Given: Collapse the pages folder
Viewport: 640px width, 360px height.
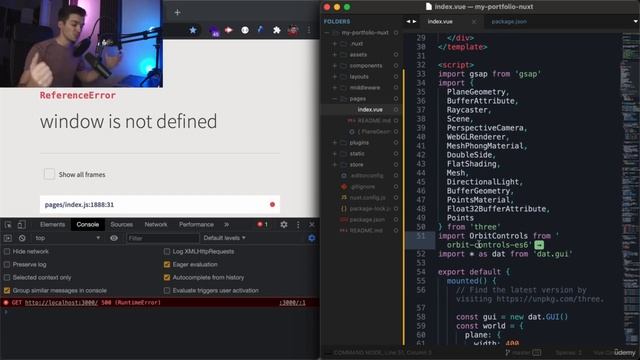Looking at the screenshot, I should (335, 99).
